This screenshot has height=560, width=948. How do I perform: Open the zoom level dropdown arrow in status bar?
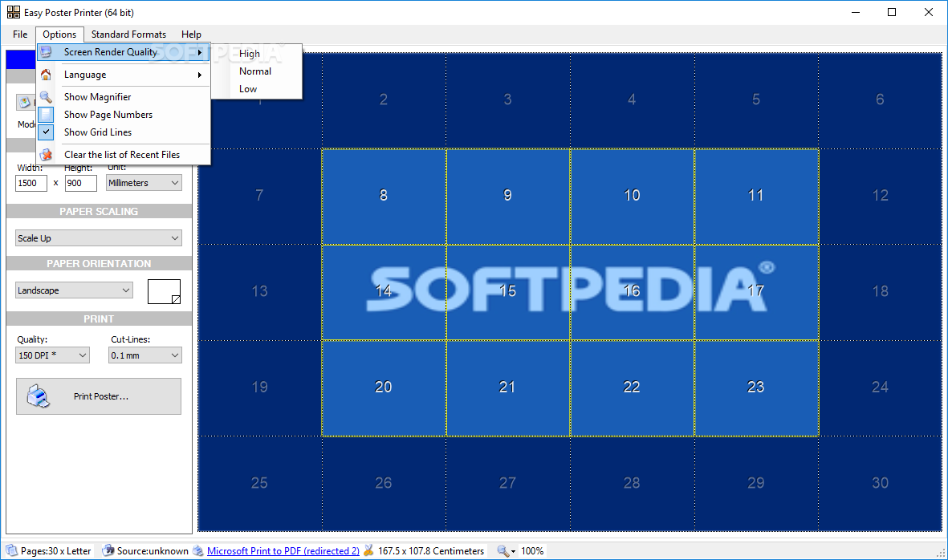513,551
